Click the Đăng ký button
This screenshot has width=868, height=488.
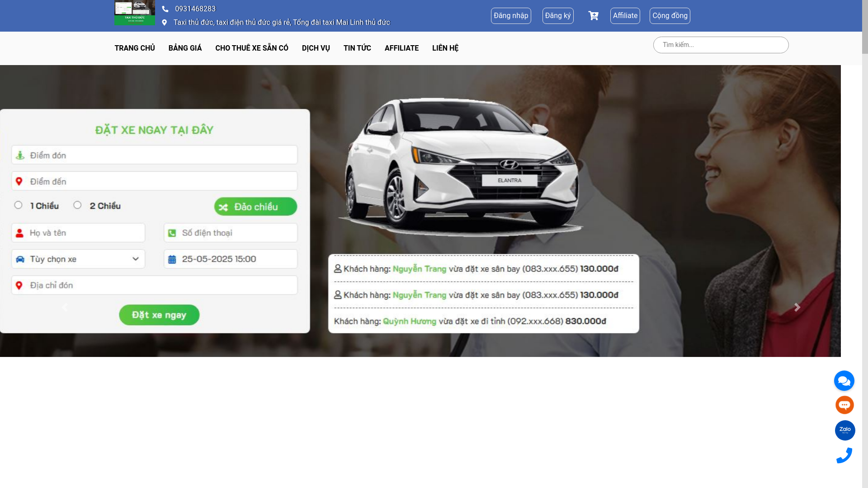tap(558, 16)
